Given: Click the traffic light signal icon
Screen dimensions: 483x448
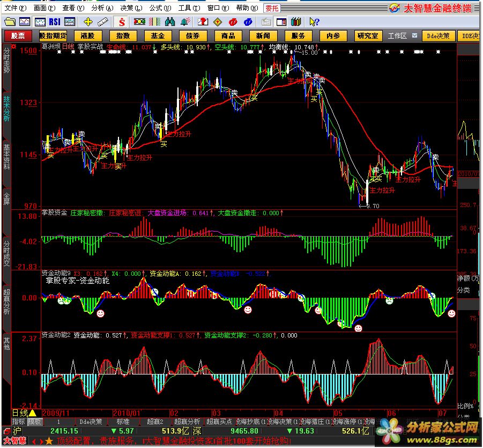Looking at the screenshot, I should tap(139, 22).
